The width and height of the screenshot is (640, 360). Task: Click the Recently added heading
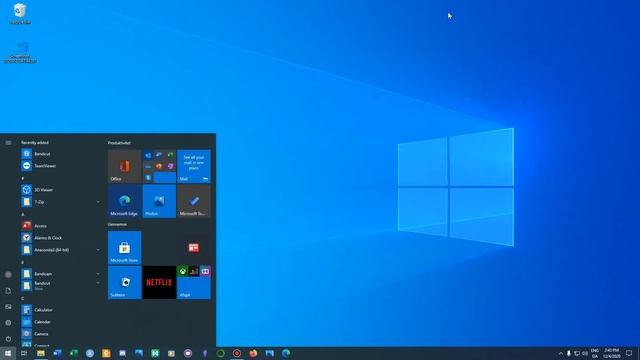[x=35, y=142]
